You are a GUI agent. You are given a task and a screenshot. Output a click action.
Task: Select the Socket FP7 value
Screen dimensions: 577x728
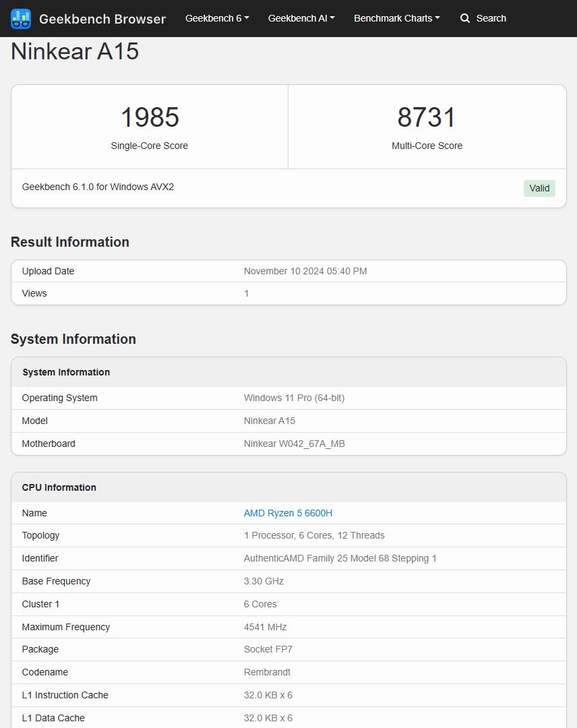coord(268,649)
